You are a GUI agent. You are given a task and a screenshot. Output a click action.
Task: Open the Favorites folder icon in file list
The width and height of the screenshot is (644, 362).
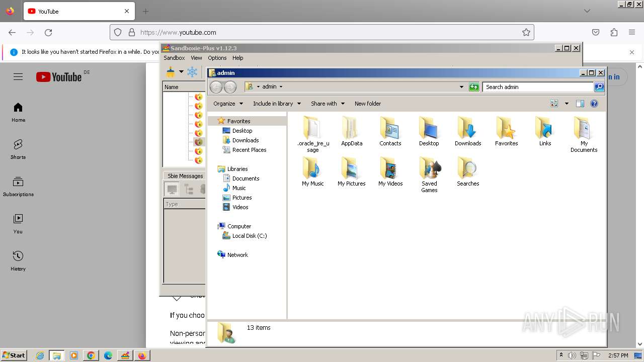point(507,131)
